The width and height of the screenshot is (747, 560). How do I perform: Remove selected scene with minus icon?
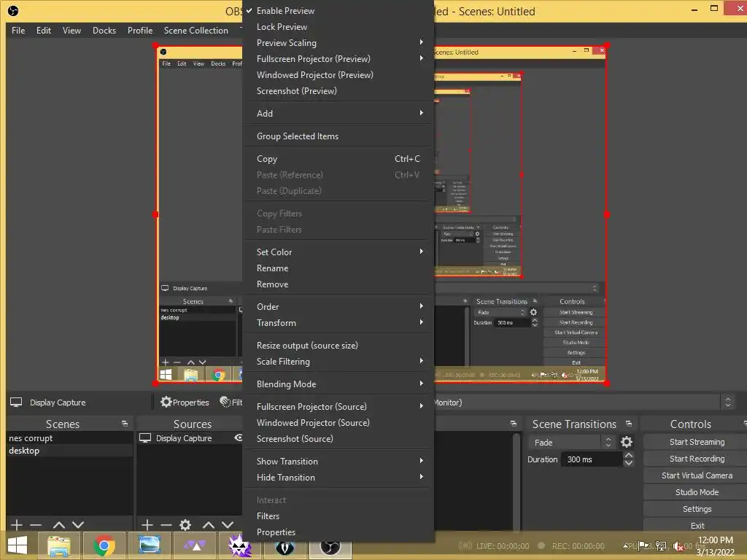[x=36, y=525]
